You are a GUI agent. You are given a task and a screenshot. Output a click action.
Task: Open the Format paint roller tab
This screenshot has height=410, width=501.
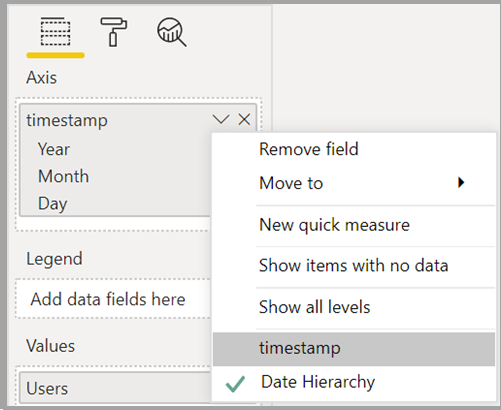click(114, 32)
